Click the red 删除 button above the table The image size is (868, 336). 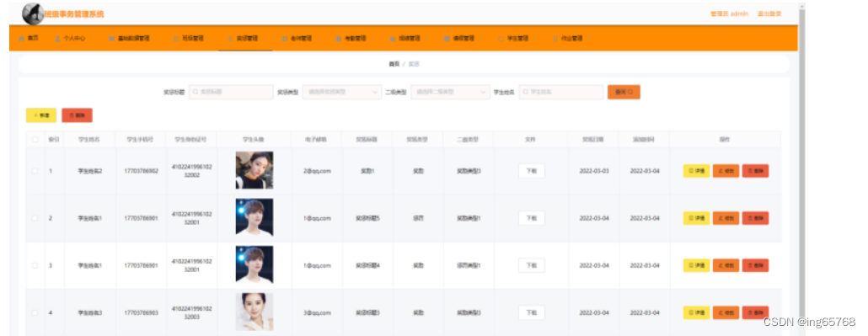coord(77,115)
